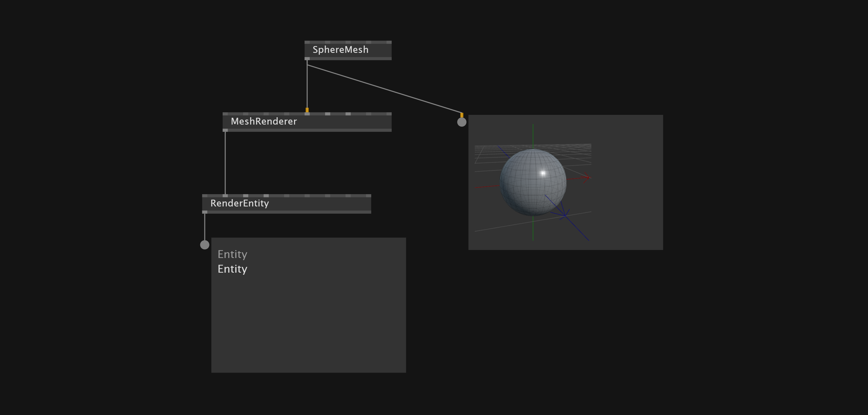Select the RenderEntity node
Viewport: 868px width, 415px height.
(239, 203)
